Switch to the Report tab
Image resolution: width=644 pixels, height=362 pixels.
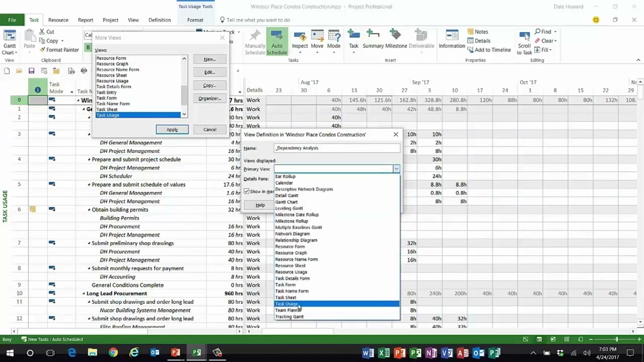[x=86, y=20]
